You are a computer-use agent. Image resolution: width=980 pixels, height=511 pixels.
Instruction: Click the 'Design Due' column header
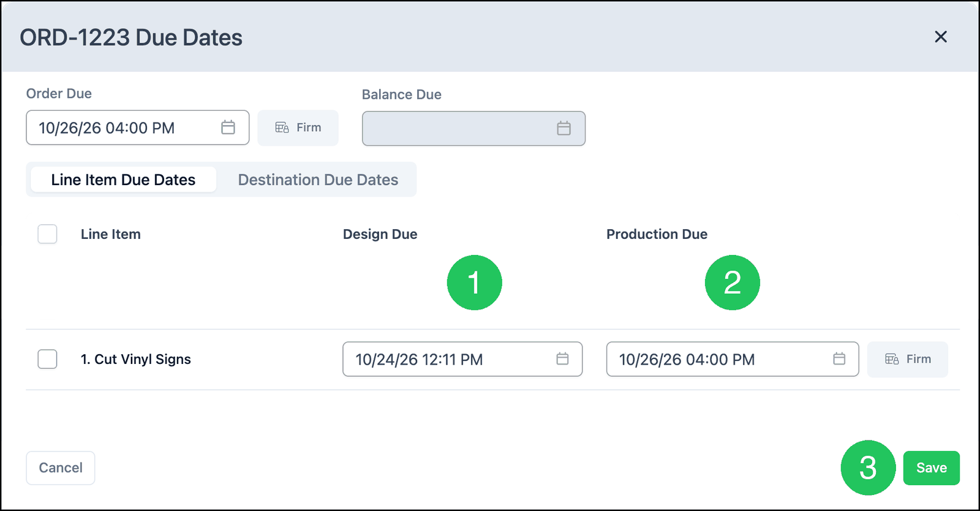pos(380,234)
